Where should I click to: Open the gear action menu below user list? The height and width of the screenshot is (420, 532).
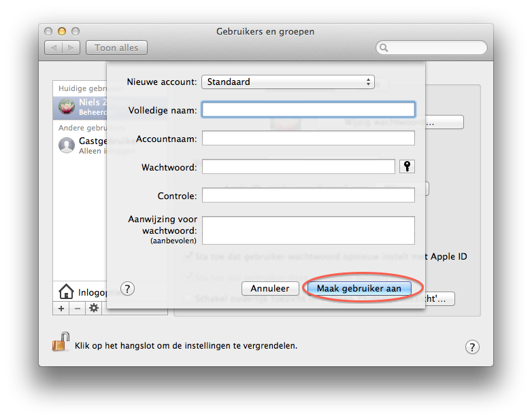coord(94,308)
